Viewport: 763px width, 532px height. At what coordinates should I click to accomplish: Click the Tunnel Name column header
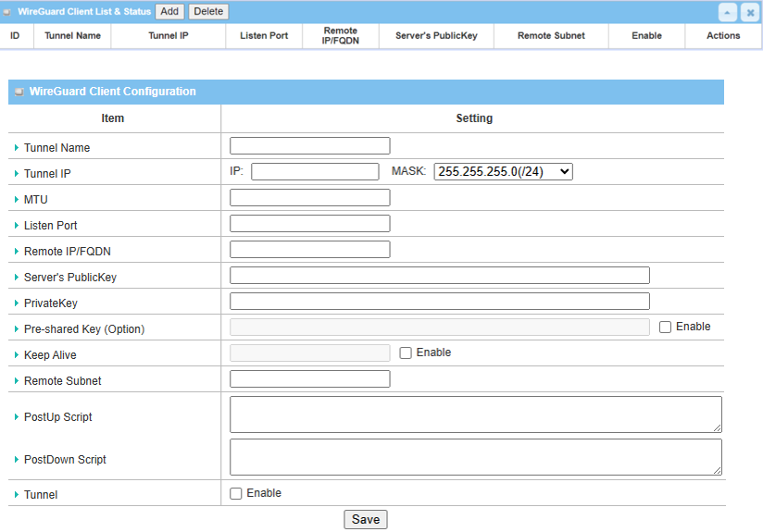72,36
